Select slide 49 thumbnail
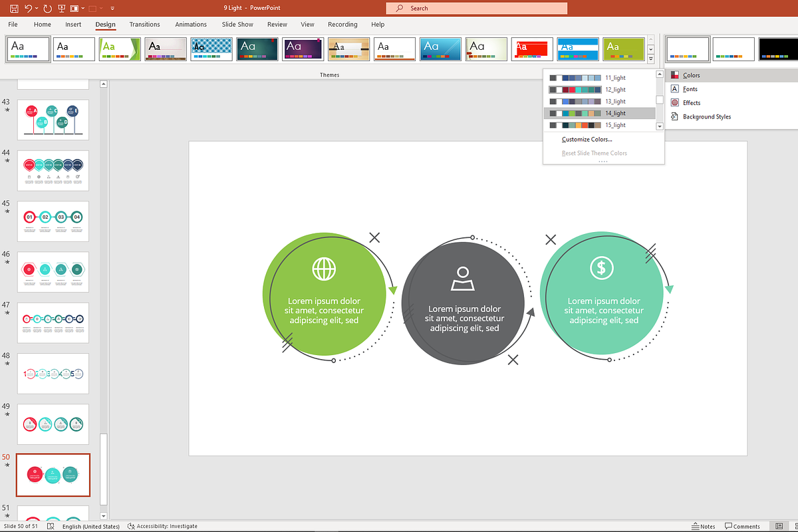The image size is (798, 532). pos(53,424)
